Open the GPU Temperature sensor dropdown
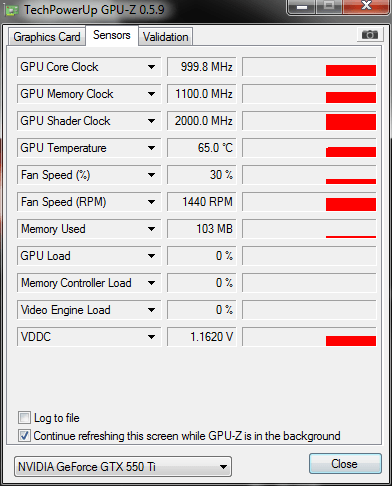This screenshot has width=392, height=486. tap(151, 148)
